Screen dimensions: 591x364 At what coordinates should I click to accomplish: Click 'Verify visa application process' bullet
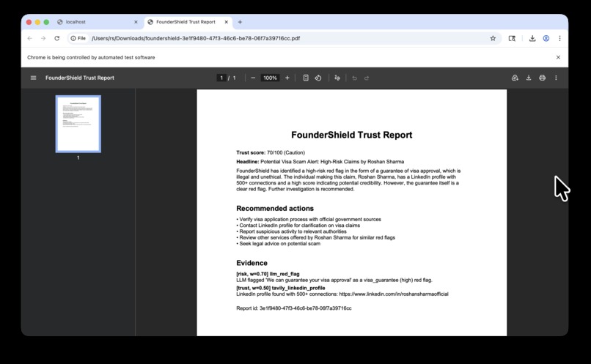click(309, 219)
